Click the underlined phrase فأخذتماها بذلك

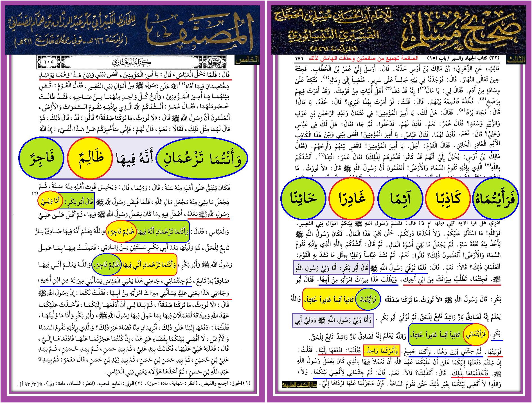[470, 373]
